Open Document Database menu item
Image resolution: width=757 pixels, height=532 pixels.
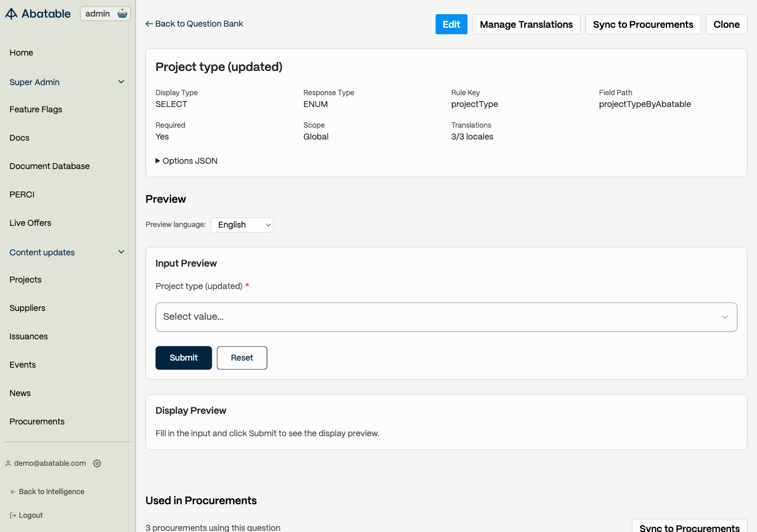[50, 166]
